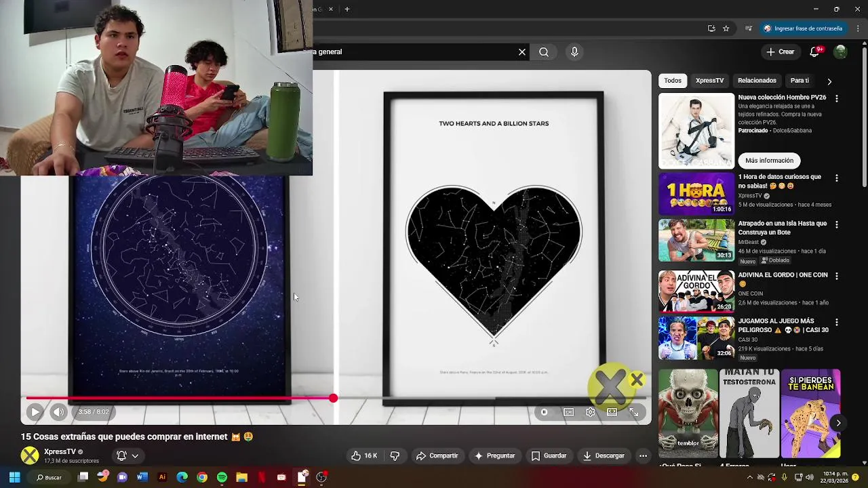Screen dimensions: 868x488
Task: Open Spotify from the taskbar
Action: (222, 477)
